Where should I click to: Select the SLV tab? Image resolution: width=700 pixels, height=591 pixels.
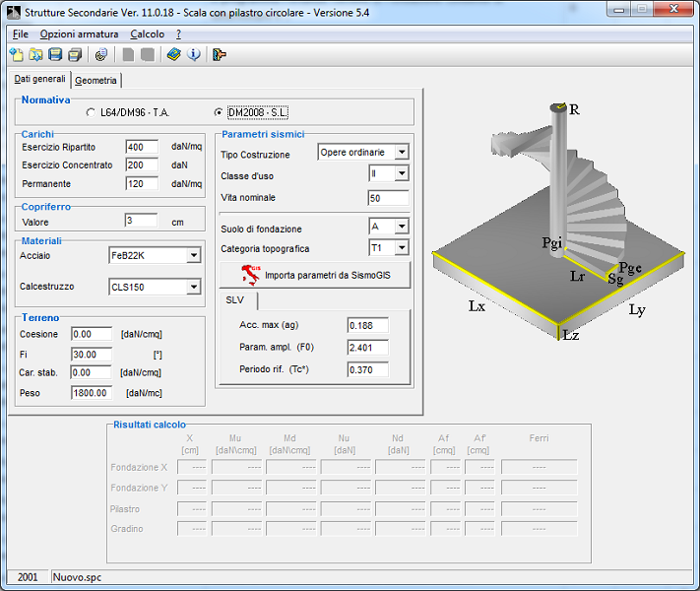pyautogui.click(x=235, y=299)
